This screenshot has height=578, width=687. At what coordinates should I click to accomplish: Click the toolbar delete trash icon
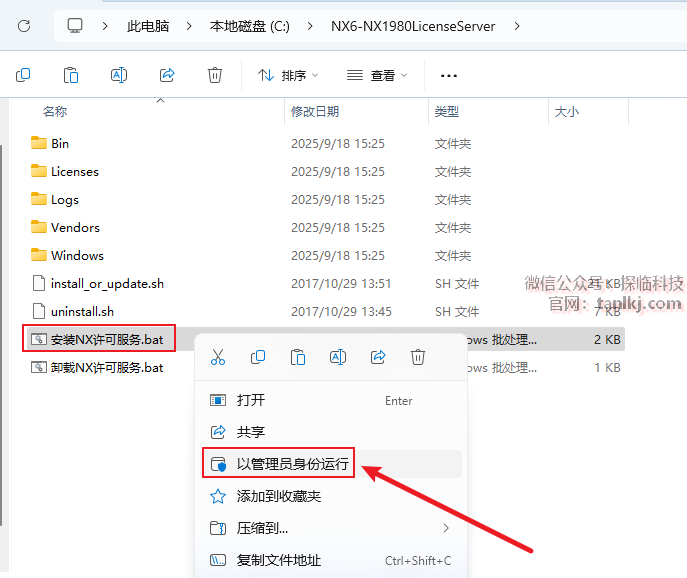pyautogui.click(x=214, y=75)
